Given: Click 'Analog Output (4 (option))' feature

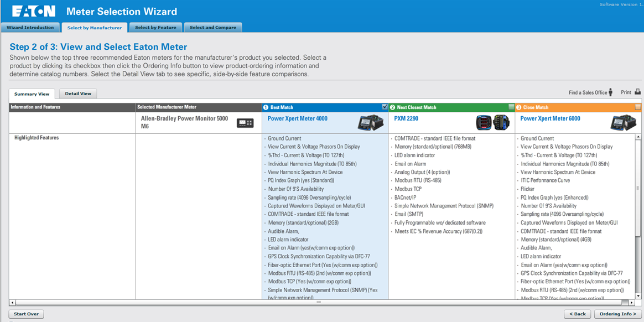Looking at the screenshot, I should pos(422,172).
